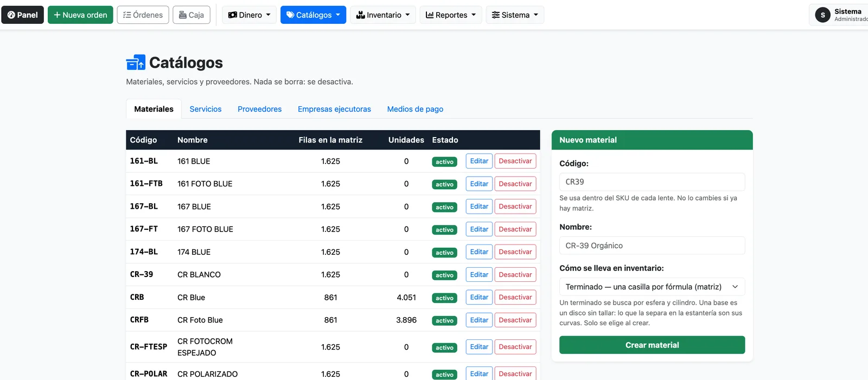
Task: Switch to the Materiales tab
Action: pyautogui.click(x=154, y=109)
